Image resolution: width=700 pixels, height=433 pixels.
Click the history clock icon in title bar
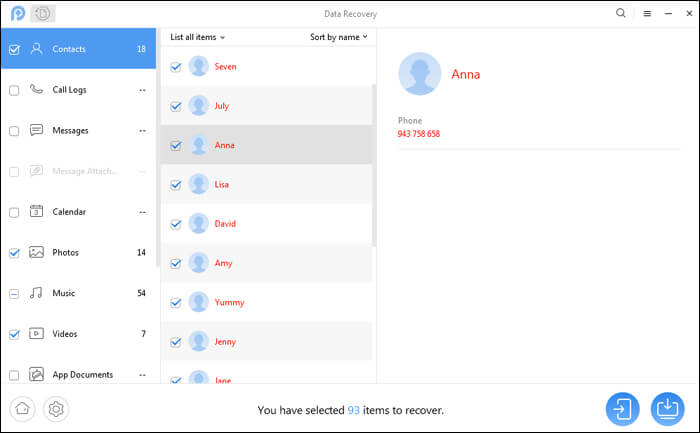point(43,14)
